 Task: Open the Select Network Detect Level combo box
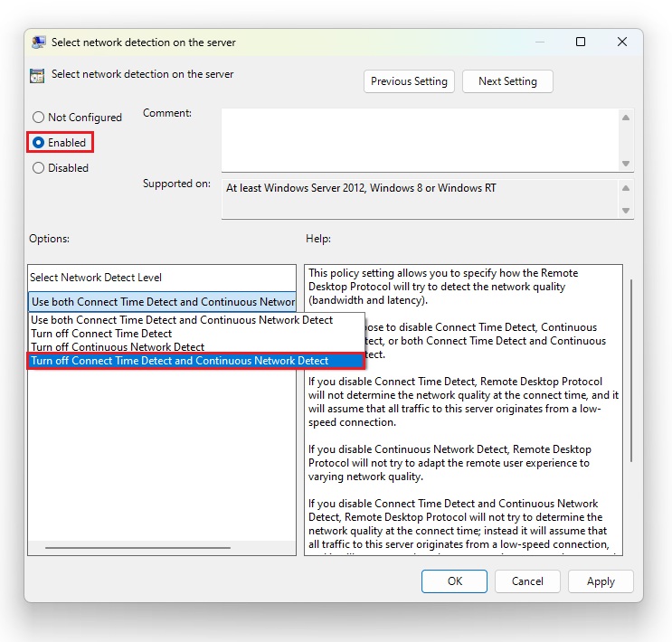pos(162,302)
